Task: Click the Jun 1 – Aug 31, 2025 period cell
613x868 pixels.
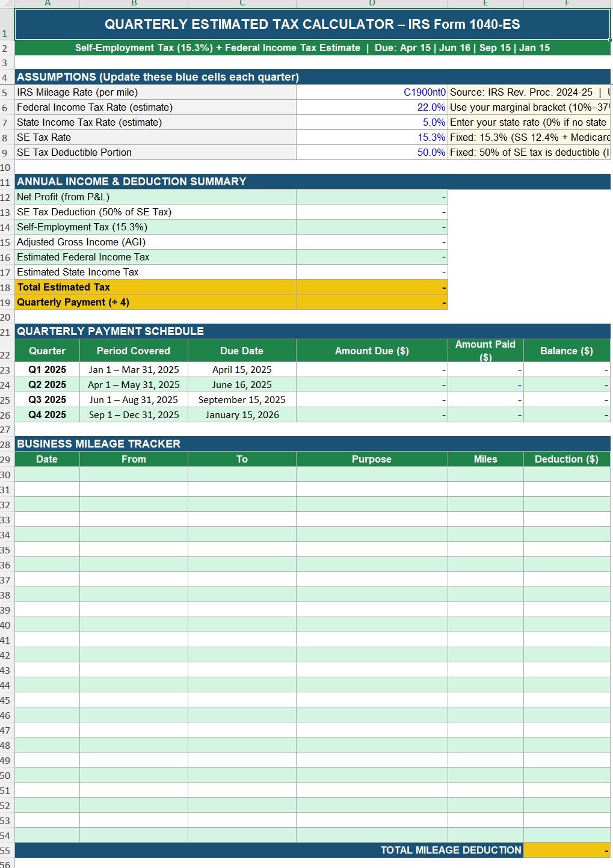Action: tap(134, 399)
